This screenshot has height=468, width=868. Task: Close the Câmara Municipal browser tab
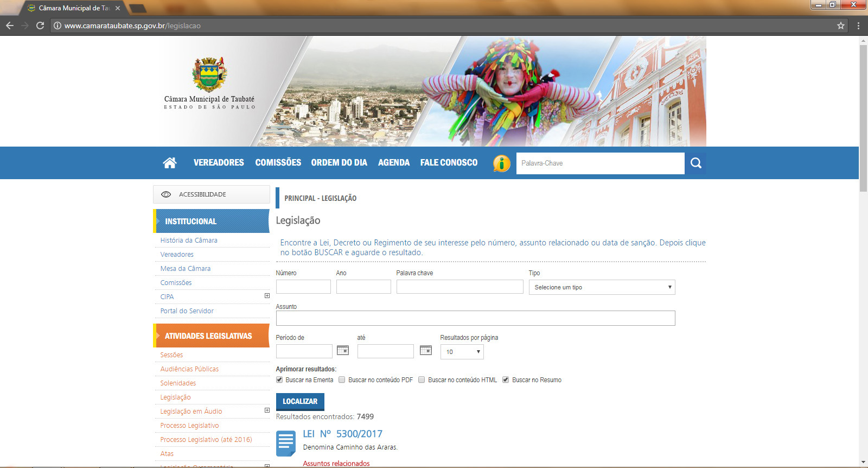[x=118, y=8]
